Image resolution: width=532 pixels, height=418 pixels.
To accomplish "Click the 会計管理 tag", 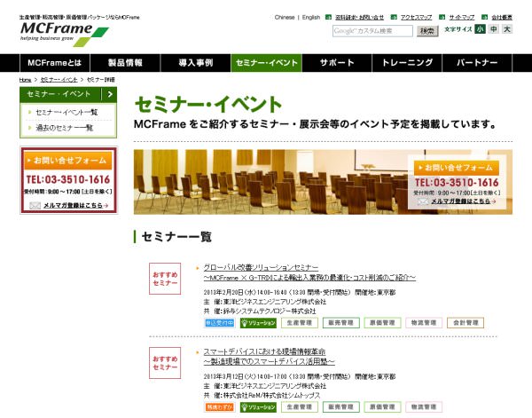I will point(465,323).
